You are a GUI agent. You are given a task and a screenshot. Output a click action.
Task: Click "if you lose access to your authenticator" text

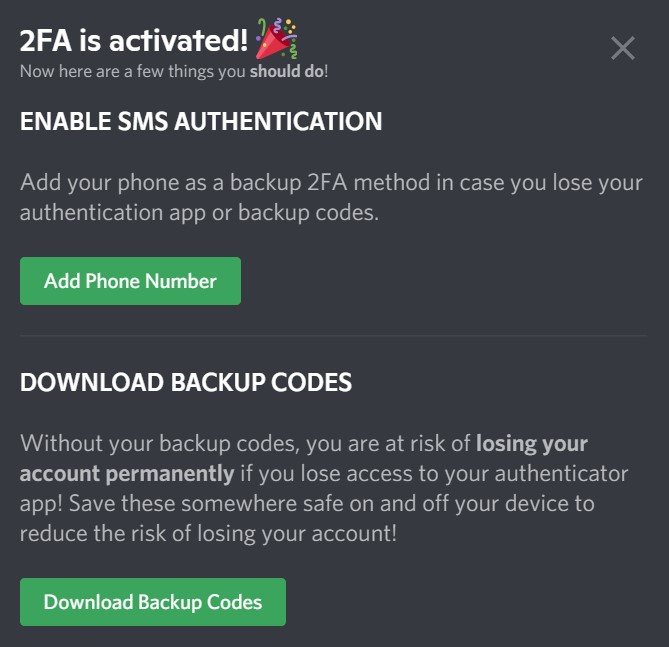pyautogui.click(x=435, y=472)
